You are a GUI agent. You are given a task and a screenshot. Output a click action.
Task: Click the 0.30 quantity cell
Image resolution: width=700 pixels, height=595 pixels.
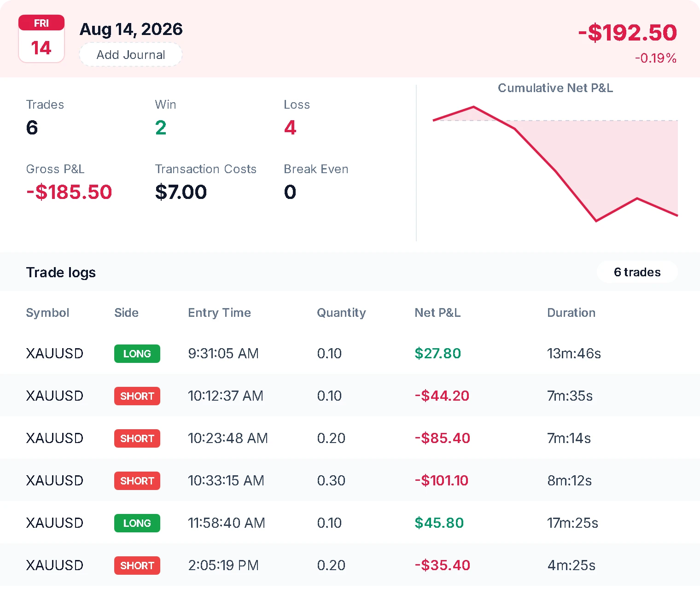[331, 480]
